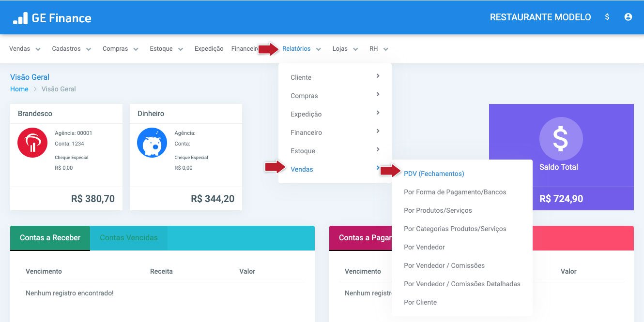Choose Por Vendedor / Comissões Detalhadas

point(462,284)
